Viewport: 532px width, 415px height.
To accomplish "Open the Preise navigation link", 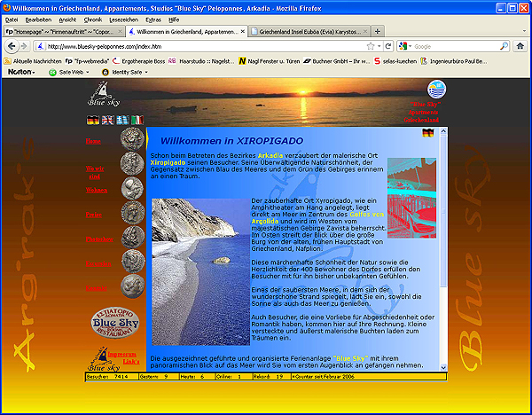I will point(93,215).
